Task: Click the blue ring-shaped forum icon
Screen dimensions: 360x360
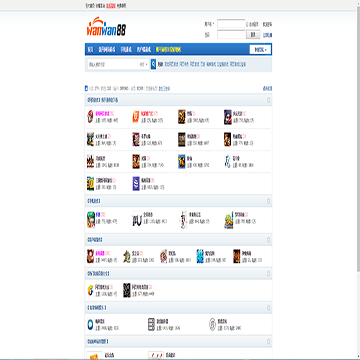Action: [90, 324]
